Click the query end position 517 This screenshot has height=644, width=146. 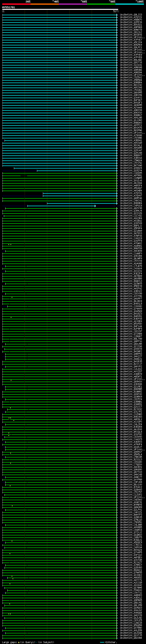pyautogui.click(x=115, y=11)
